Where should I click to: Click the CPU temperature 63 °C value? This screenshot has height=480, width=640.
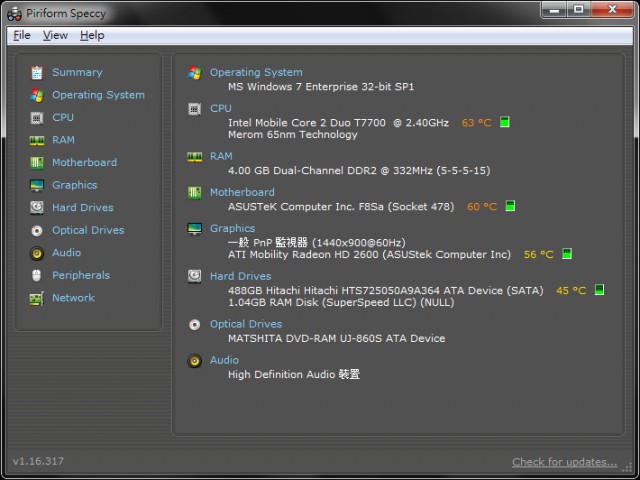click(476, 123)
